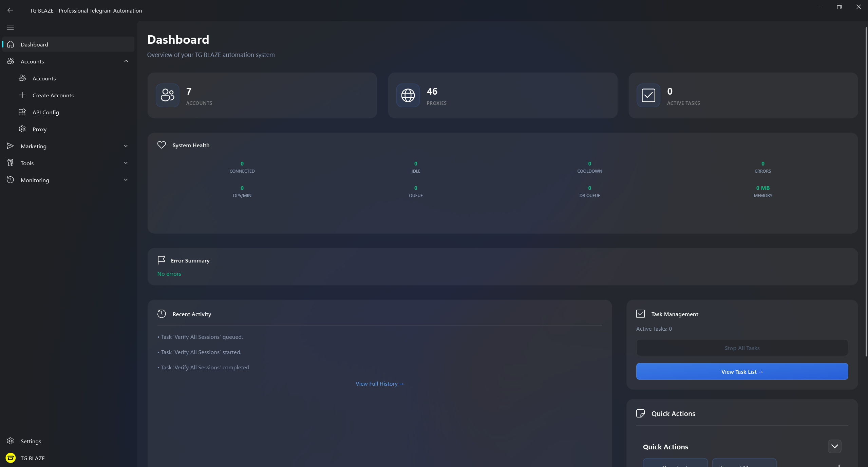
Task: Click the Tools icon in sidebar
Action: 11,163
